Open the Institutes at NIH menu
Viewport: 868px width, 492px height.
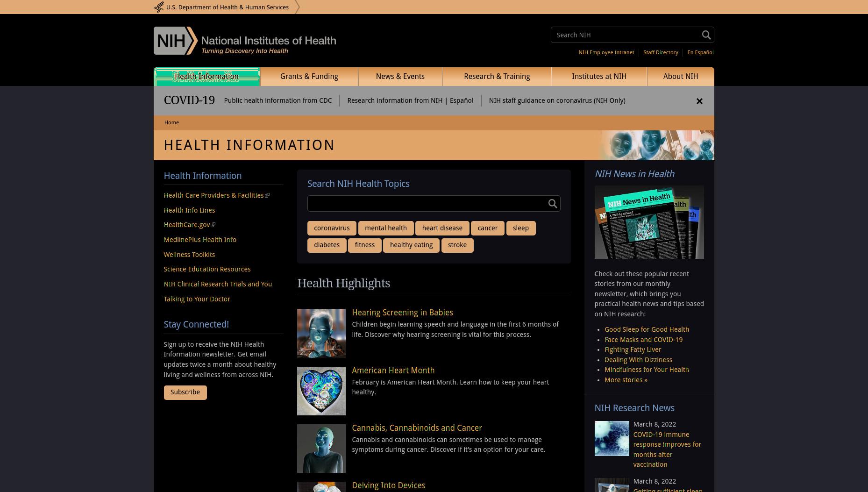pyautogui.click(x=599, y=77)
